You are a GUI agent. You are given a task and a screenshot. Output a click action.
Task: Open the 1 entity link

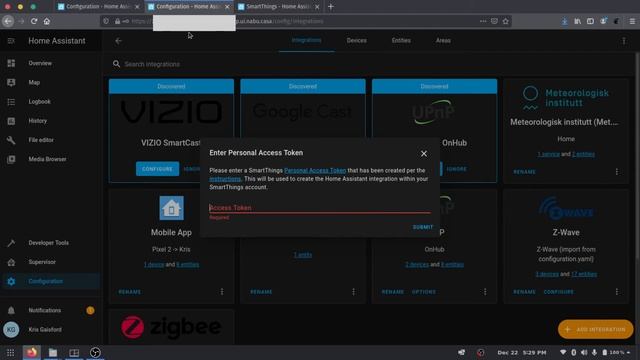pos(303,255)
